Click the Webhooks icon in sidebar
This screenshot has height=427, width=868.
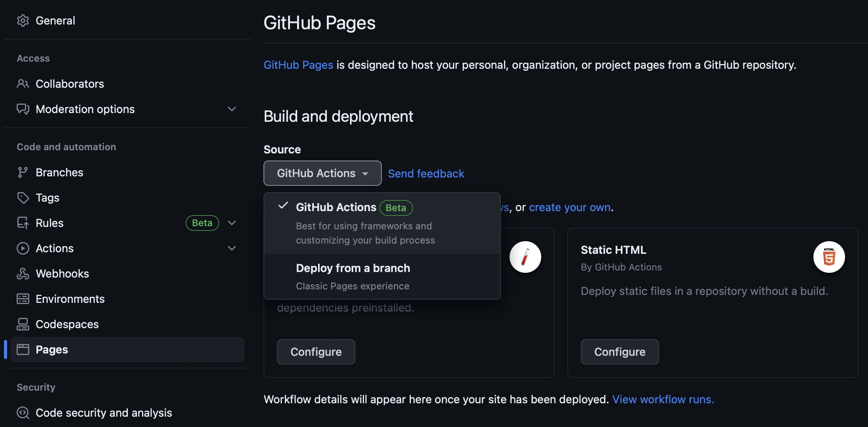click(23, 274)
